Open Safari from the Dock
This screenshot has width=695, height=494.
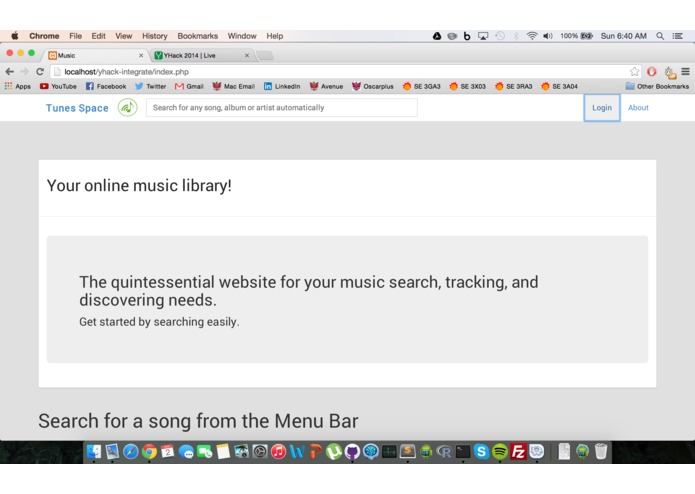131,451
